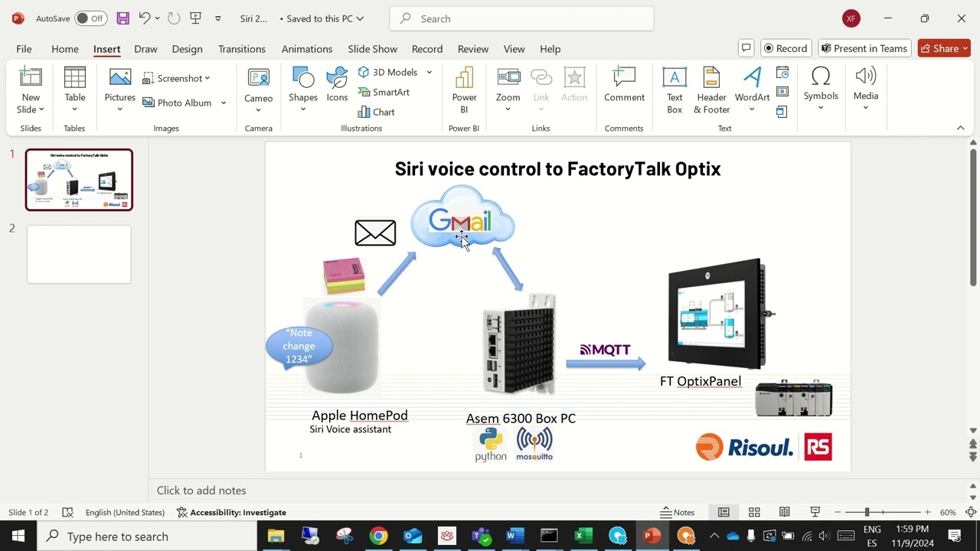Click the Slide Show view icon in status bar
The image size is (980, 551).
[x=815, y=512]
